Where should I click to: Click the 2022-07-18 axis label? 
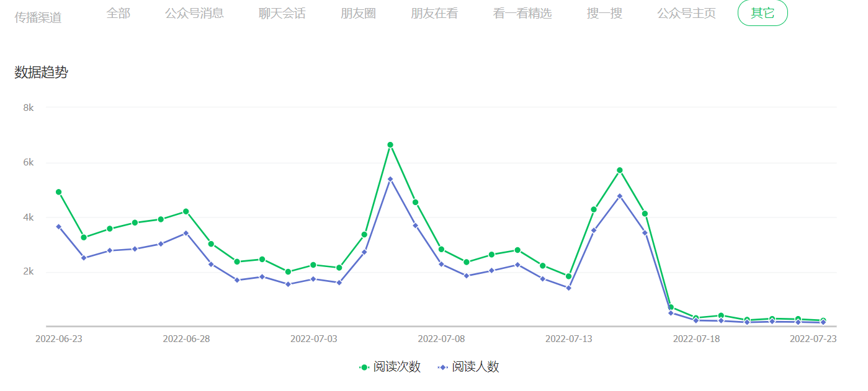[x=696, y=339]
